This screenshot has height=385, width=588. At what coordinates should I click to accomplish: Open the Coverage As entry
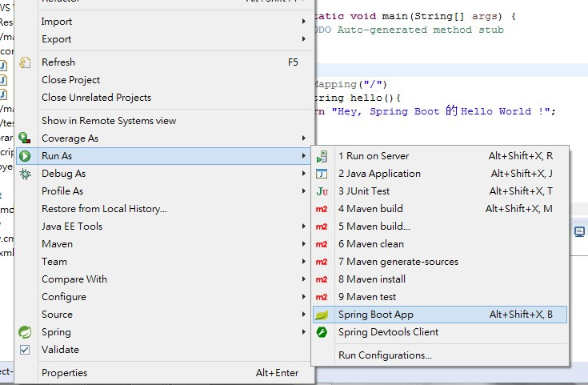[164, 138]
